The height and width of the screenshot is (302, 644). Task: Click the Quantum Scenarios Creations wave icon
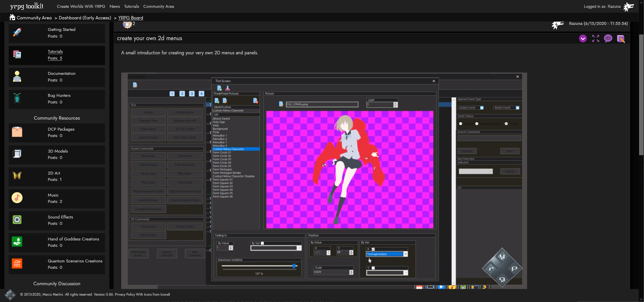click(17, 264)
